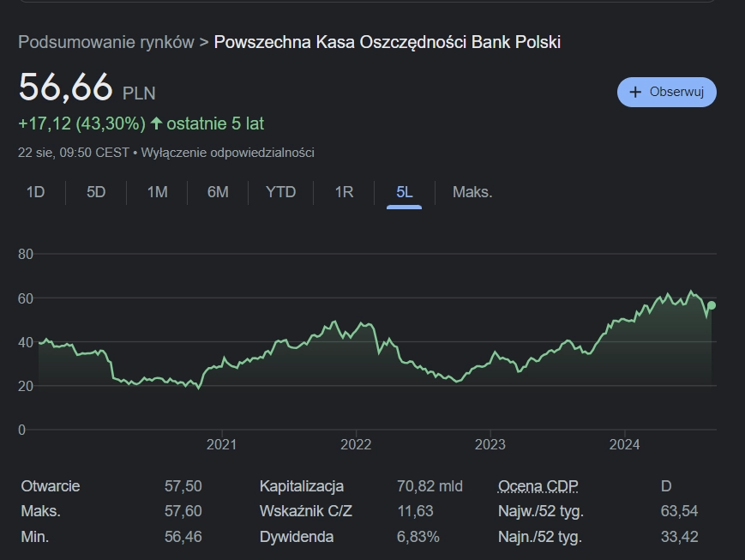Viewport: 745px width, 560px height.
Task: Click the Ocena CDP label link
Action: tap(538, 486)
